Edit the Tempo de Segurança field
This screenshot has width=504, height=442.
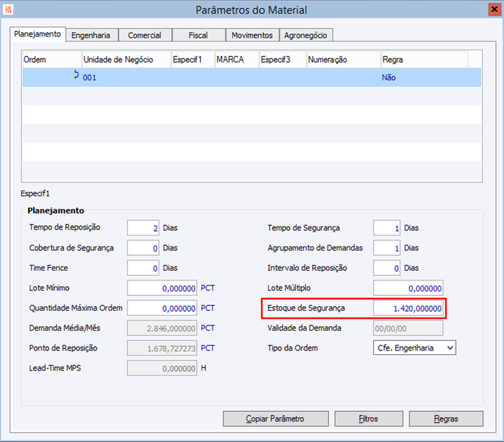[x=387, y=228]
